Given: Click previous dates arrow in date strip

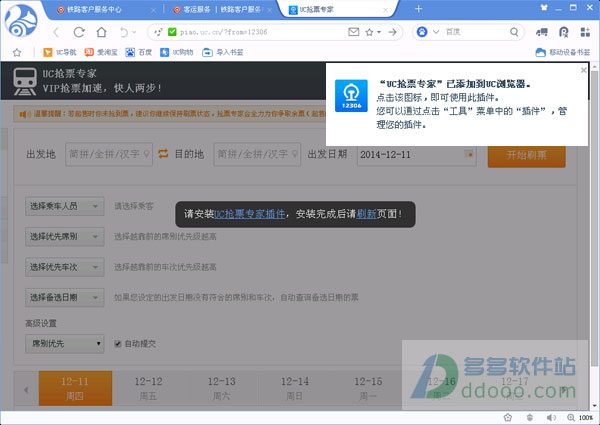Looking at the screenshot, I should click(x=26, y=390).
